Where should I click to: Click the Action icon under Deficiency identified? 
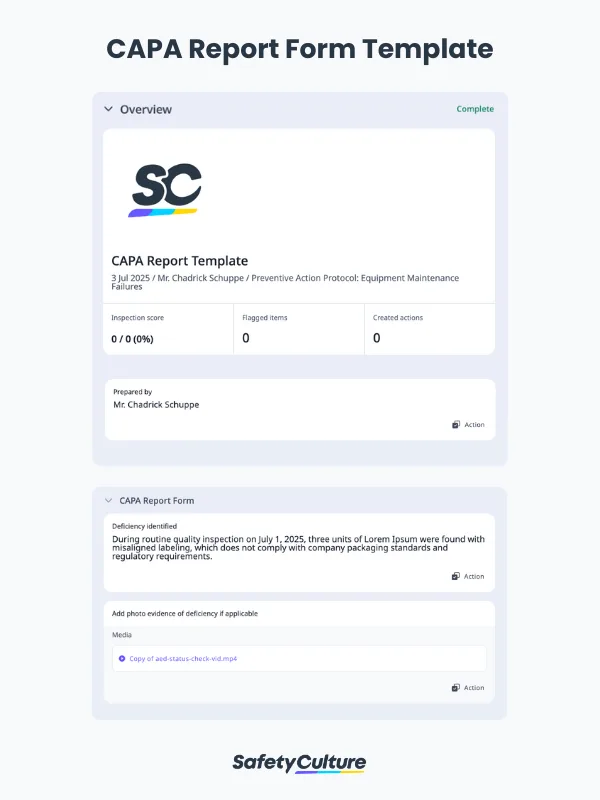pyautogui.click(x=455, y=576)
